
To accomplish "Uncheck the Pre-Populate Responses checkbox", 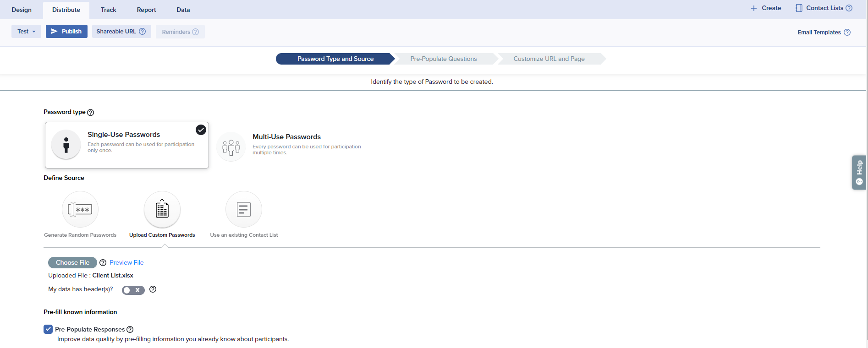I will [x=48, y=329].
